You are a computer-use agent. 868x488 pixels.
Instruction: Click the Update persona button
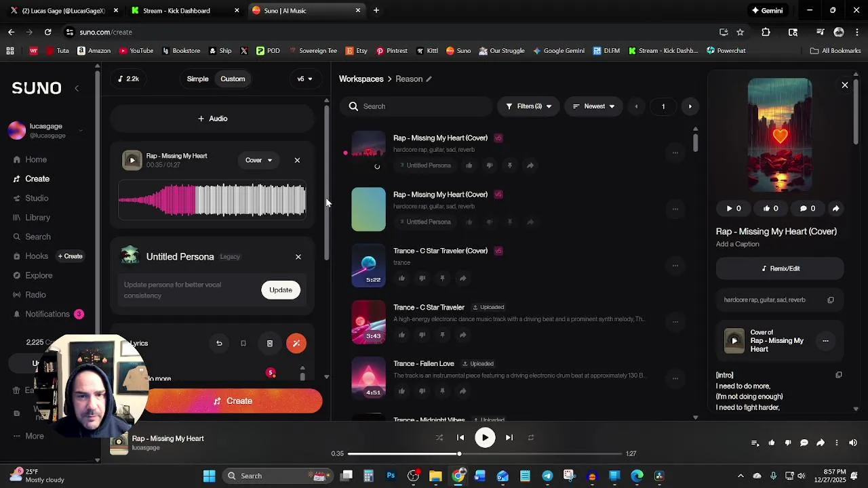[281, 290]
